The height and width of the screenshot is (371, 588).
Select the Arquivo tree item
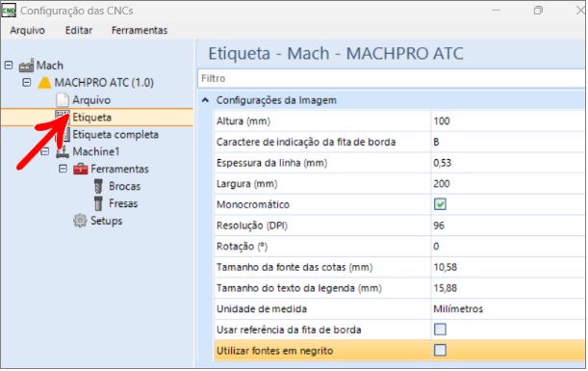coord(91,100)
